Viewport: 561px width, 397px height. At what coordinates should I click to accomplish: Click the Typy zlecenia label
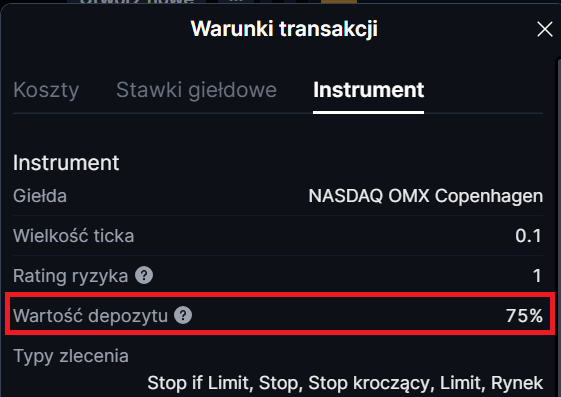(71, 356)
